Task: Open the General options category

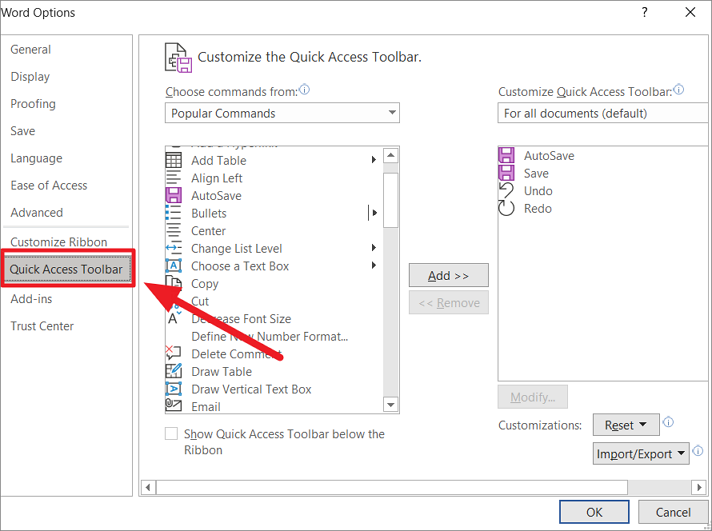Action: pyautogui.click(x=30, y=49)
